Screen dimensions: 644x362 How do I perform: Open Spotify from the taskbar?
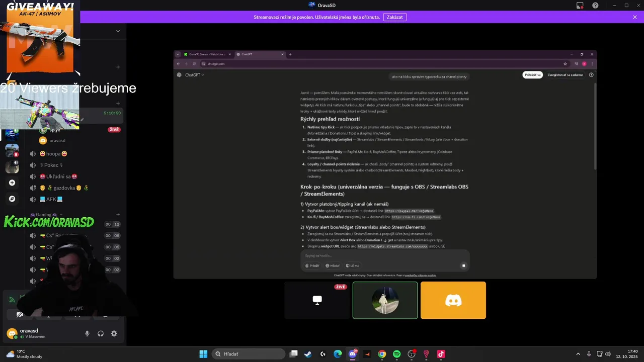pos(396,354)
